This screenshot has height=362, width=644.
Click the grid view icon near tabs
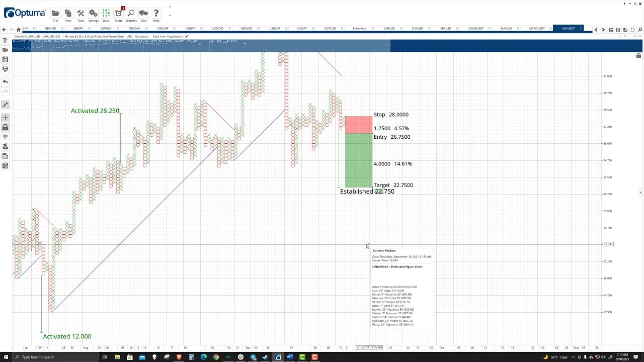pyautogui.click(x=618, y=30)
